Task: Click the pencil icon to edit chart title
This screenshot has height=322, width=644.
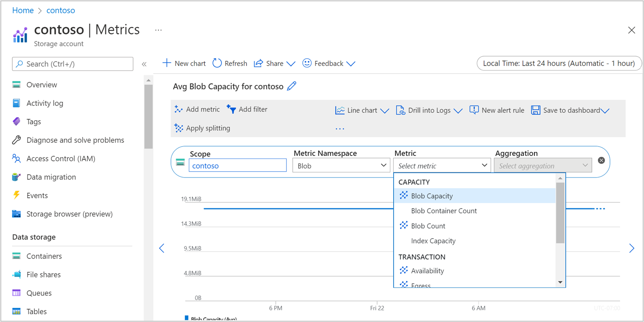Action: [291, 86]
